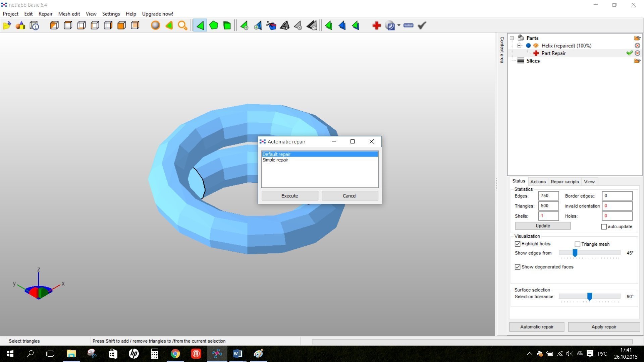This screenshot has height=362, width=644.
Task: Click the Show edges from slider handle
Action: pos(575,253)
